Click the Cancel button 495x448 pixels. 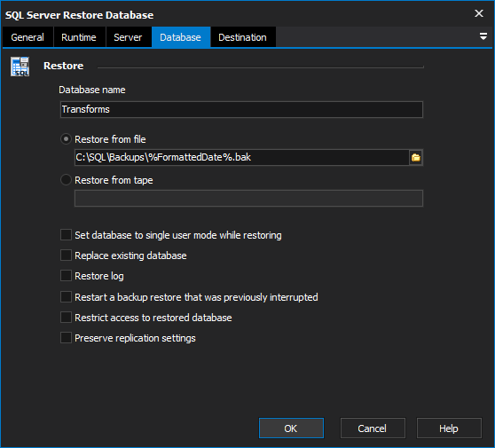[373, 428]
